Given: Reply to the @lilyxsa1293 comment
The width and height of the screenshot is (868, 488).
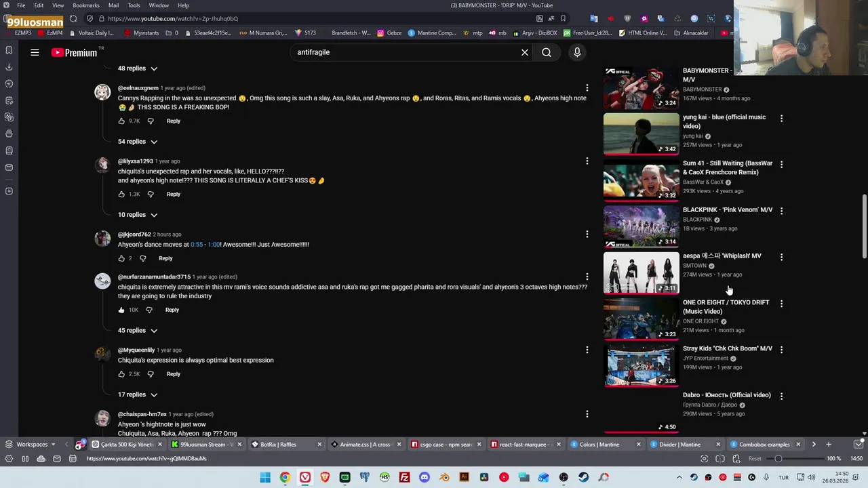Looking at the screenshot, I should click(174, 194).
